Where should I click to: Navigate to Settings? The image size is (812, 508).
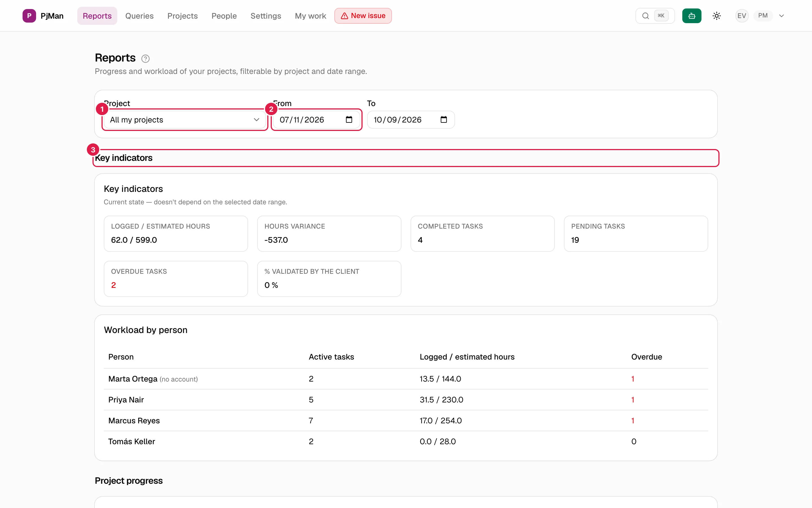click(x=266, y=16)
